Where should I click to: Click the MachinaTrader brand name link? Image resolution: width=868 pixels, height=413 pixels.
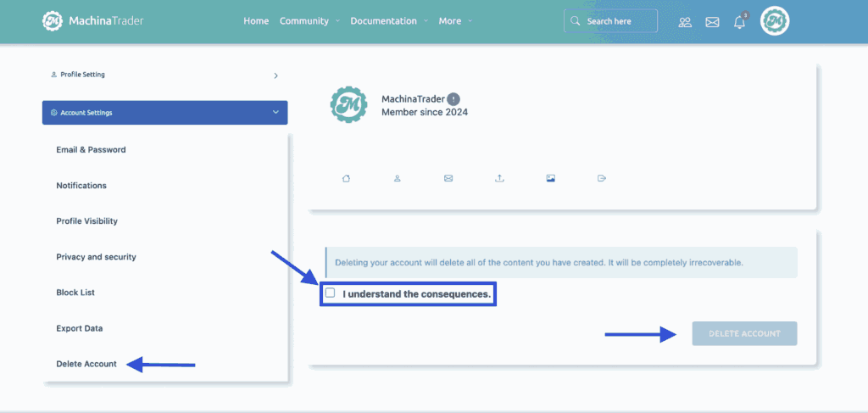106,21
